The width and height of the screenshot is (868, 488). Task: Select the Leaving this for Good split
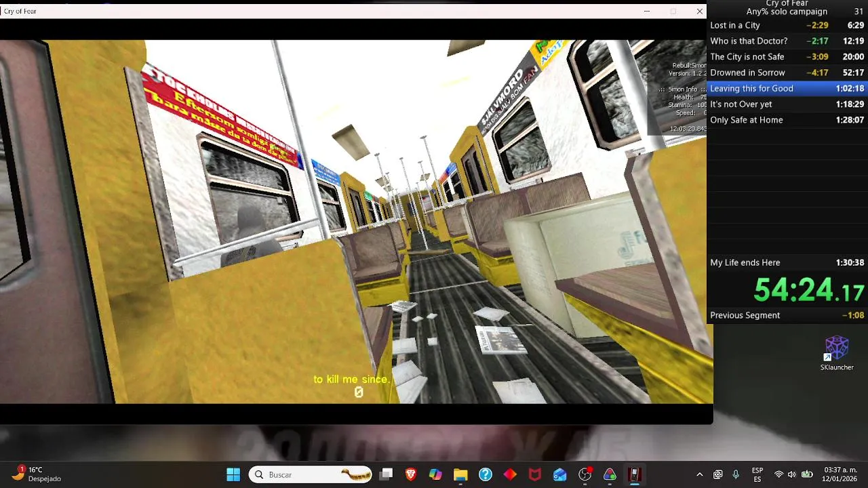pos(787,88)
